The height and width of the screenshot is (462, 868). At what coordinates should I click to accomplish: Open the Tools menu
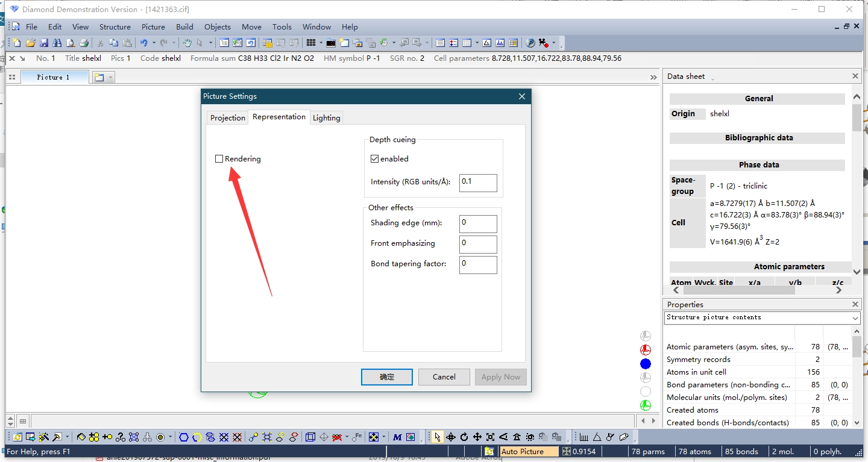tap(281, 27)
